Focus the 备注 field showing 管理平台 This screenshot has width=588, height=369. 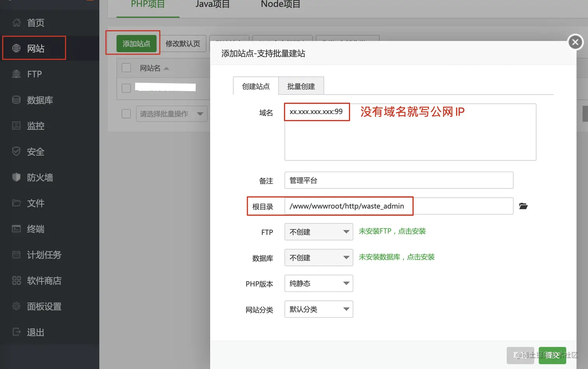[x=399, y=180]
